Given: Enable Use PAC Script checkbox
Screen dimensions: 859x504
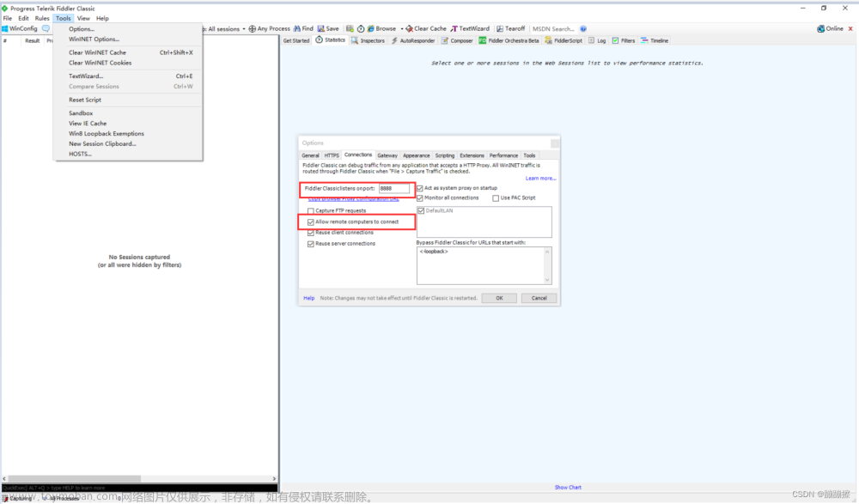Looking at the screenshot, I should 496,198.
